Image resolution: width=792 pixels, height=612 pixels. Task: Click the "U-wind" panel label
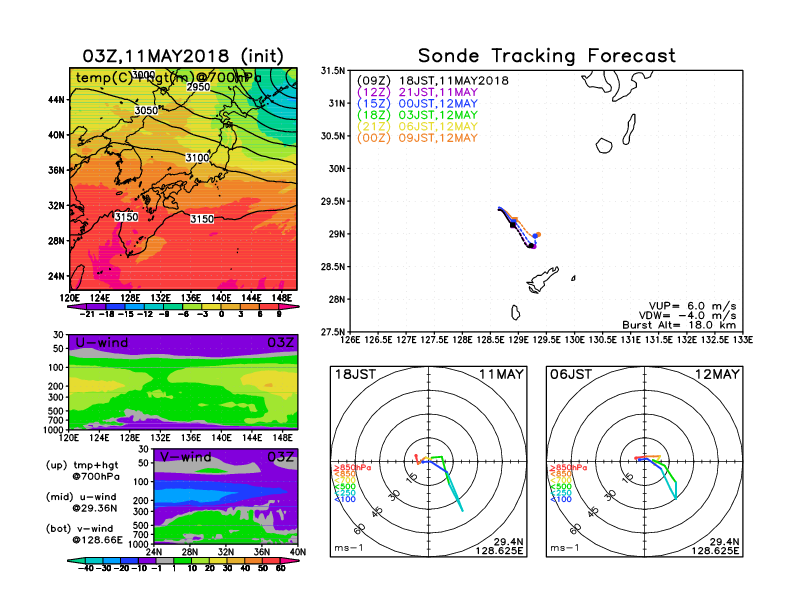click(x=102, y=343)
